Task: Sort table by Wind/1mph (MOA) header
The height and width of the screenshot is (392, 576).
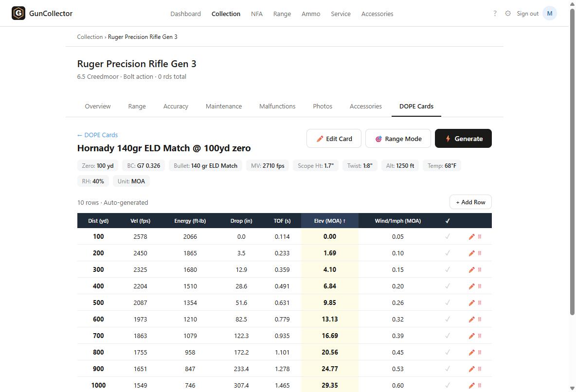Action: pos(398,221)
